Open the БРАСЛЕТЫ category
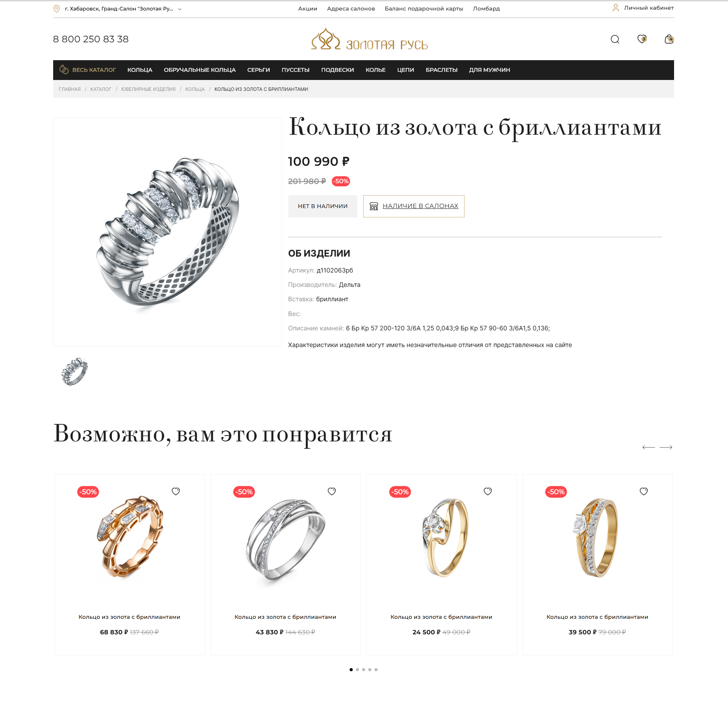Image resolution: width=728 pixels, height=705 pixels. 442,70
